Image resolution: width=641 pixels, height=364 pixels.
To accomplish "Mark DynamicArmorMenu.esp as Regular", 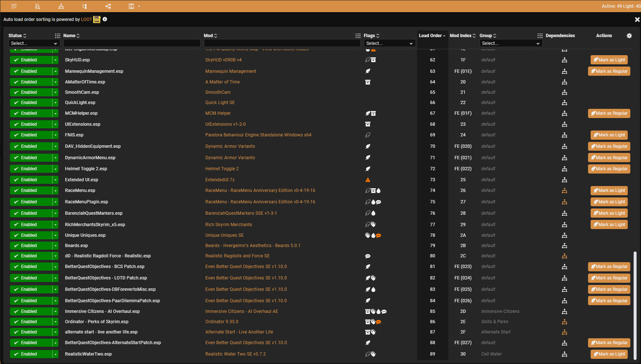I will (609, 157).
